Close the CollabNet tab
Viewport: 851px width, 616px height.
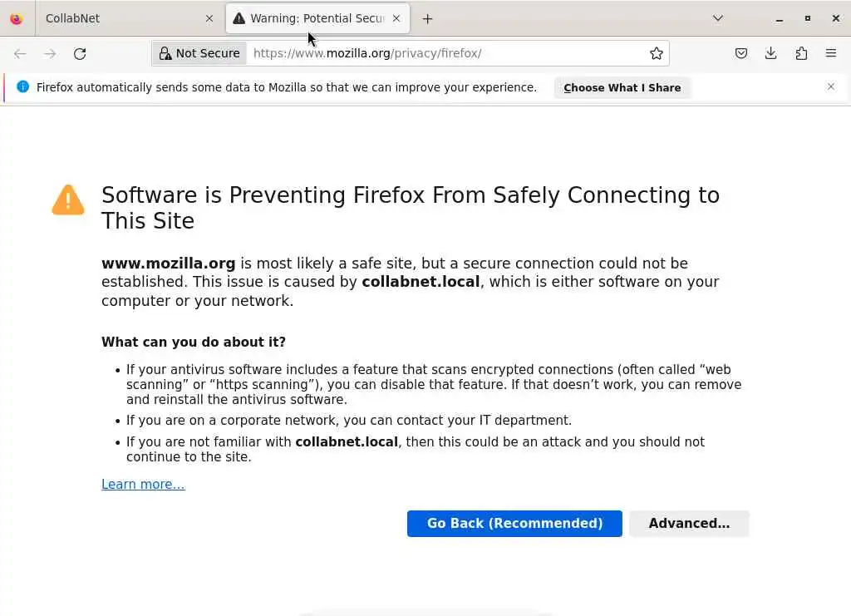point(209,18)
